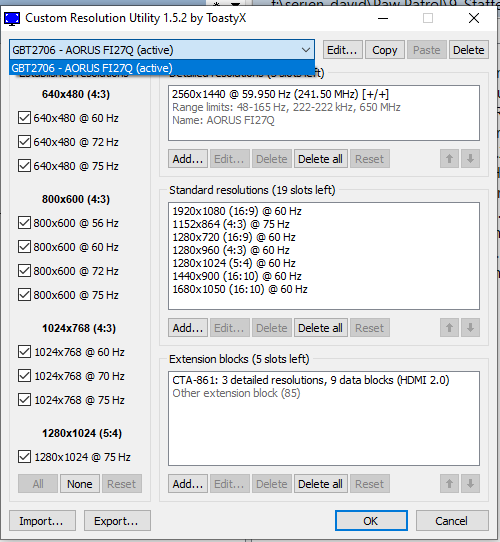This screenshot has height=542, width=500.
Task: Add a new standard resolution
Action: pyautogui.click(x=188, y=327)
